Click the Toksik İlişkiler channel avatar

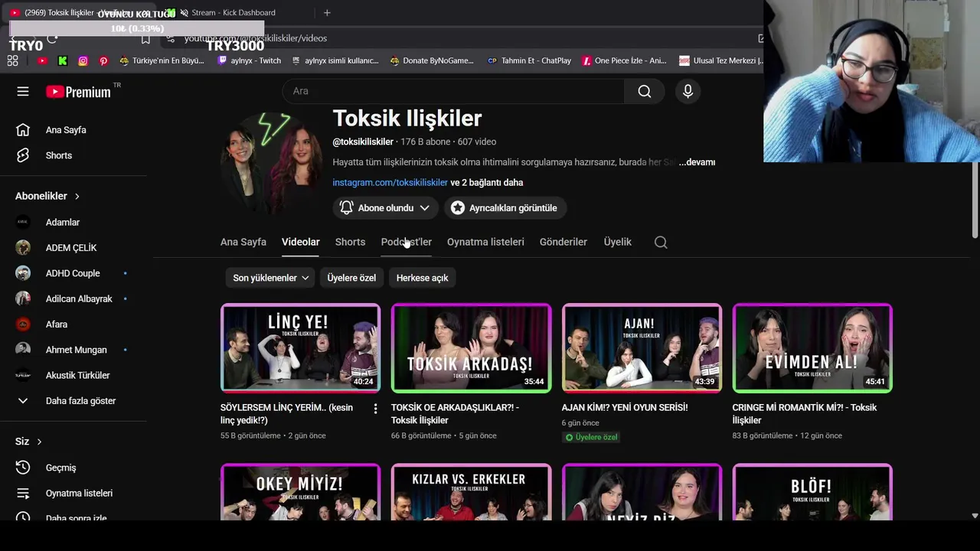pyautogui.click(x=270, y=162)
